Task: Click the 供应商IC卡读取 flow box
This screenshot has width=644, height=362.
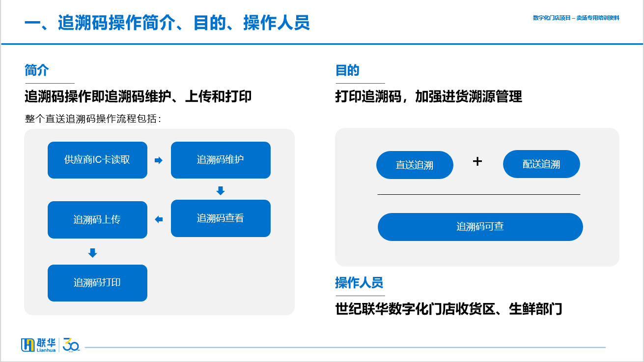Action: 97,160
